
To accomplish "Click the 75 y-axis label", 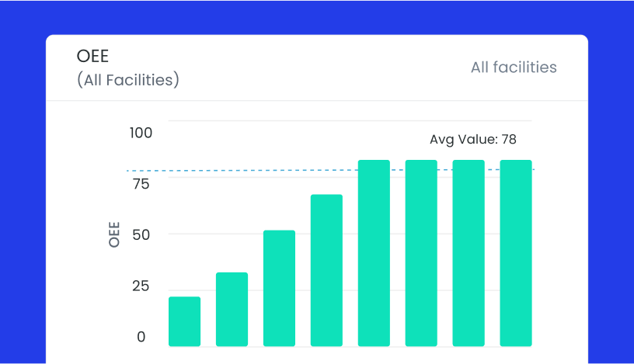I will click(x=141, y=184).
